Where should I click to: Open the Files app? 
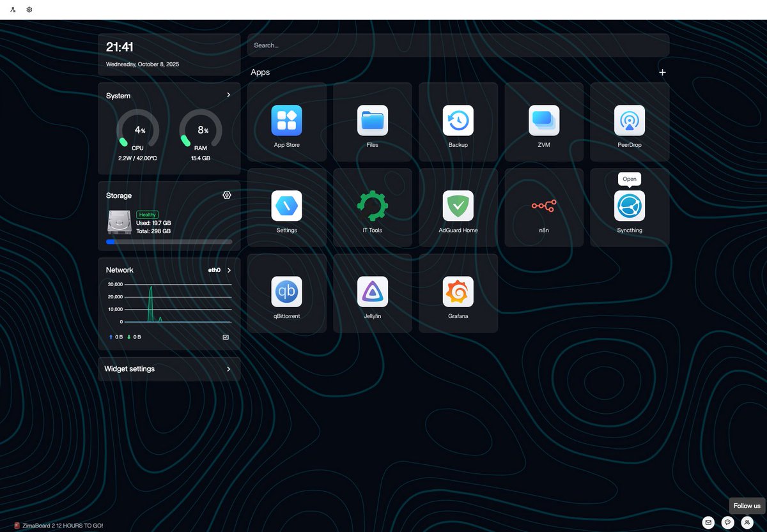(373, 121)
